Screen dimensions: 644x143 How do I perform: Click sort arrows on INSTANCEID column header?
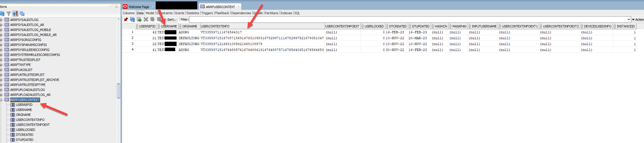pos(615,26)
